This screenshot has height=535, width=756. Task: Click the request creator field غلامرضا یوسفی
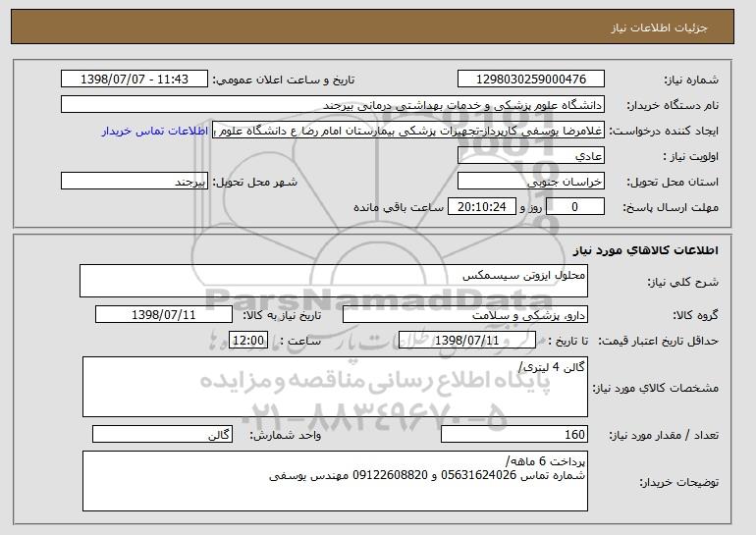(x=408, y=131)
